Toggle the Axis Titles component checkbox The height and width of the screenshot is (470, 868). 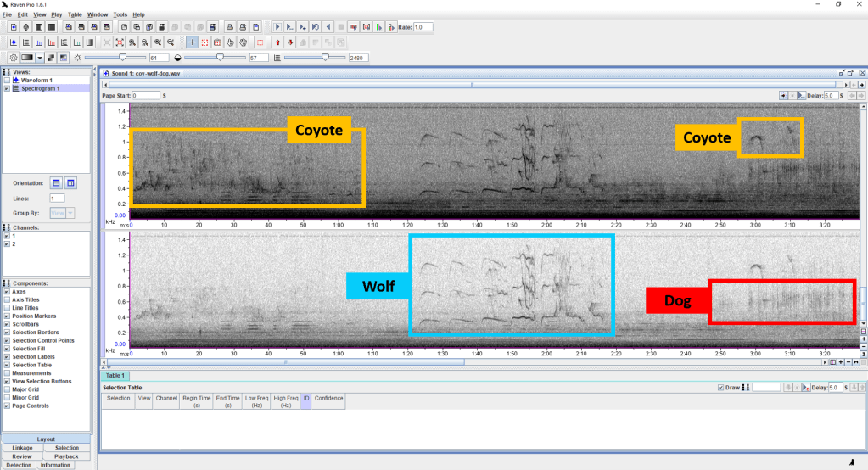pyautogui.click(x=7, y=299)
